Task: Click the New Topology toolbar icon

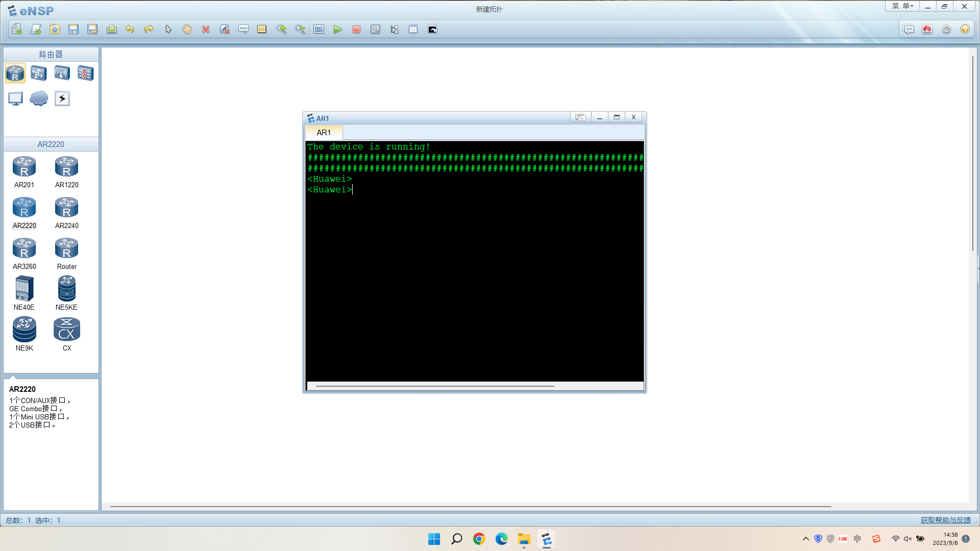Action: coord(17,30)
